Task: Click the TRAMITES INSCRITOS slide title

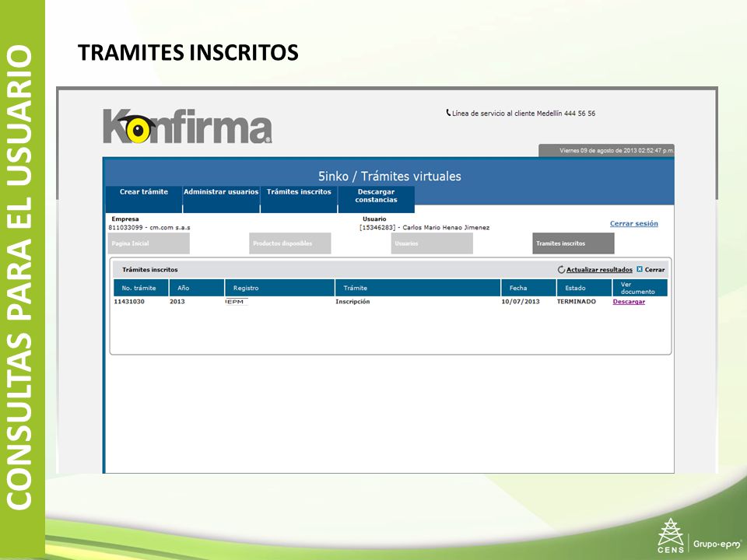Action: (188, 52)
